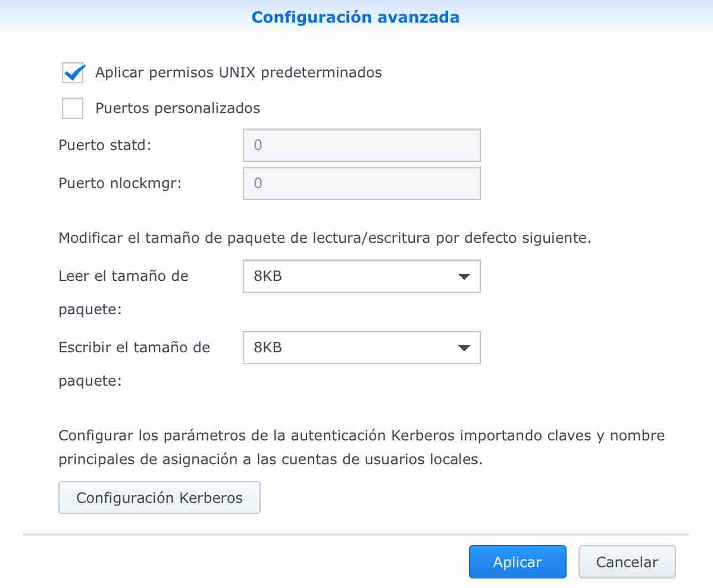Screen dimensions: 713x588
Task: Focus the Puerto nlockmgr input field
Action: click(x=361, y=183)
